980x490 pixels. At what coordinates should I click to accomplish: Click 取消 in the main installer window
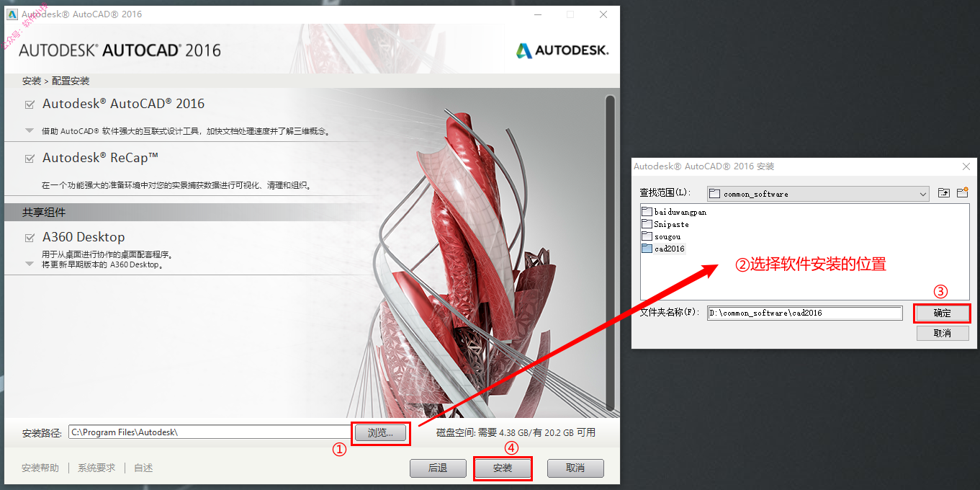[x=575, y=468]
